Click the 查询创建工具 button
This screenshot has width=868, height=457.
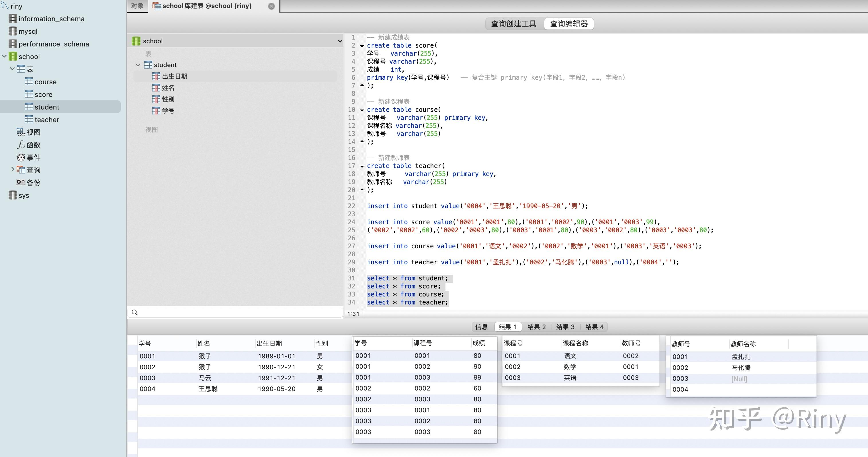[513, 24]
